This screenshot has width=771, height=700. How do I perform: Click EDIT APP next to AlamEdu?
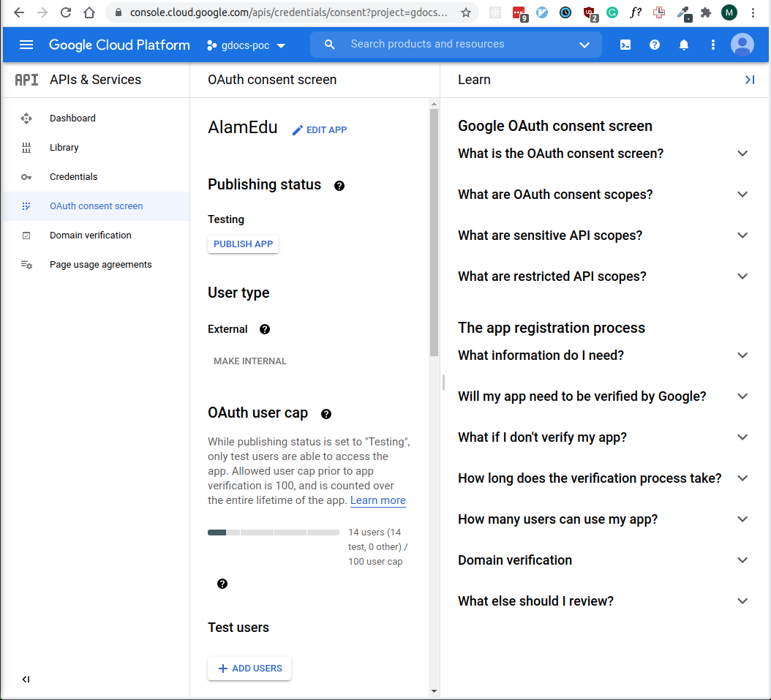click(x=320, y=129)
